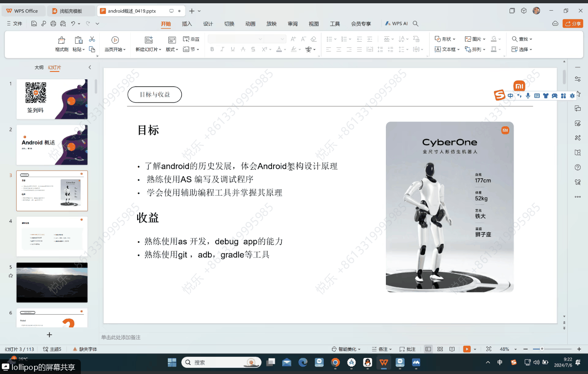
Task: Click missing fonts (缺失字体) warning
Action: (x=85, y=349)
